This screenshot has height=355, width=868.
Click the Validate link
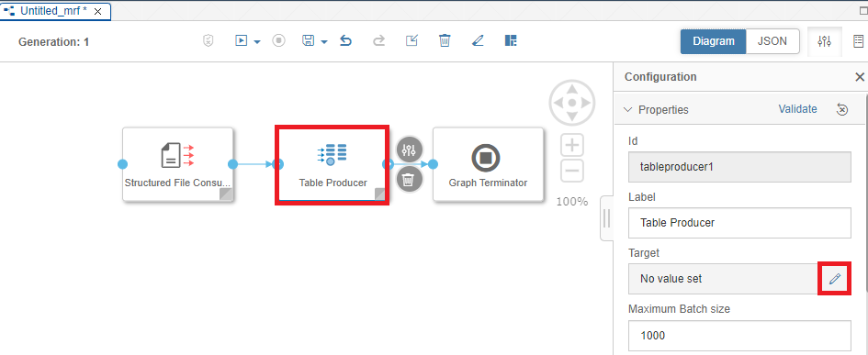coord(797,109)
